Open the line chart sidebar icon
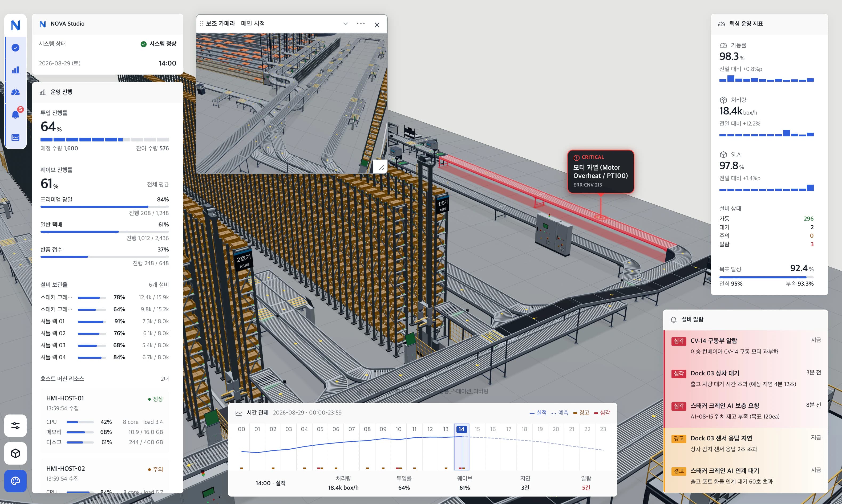Viewport: 842px width, 504px height. coord(16,137)
